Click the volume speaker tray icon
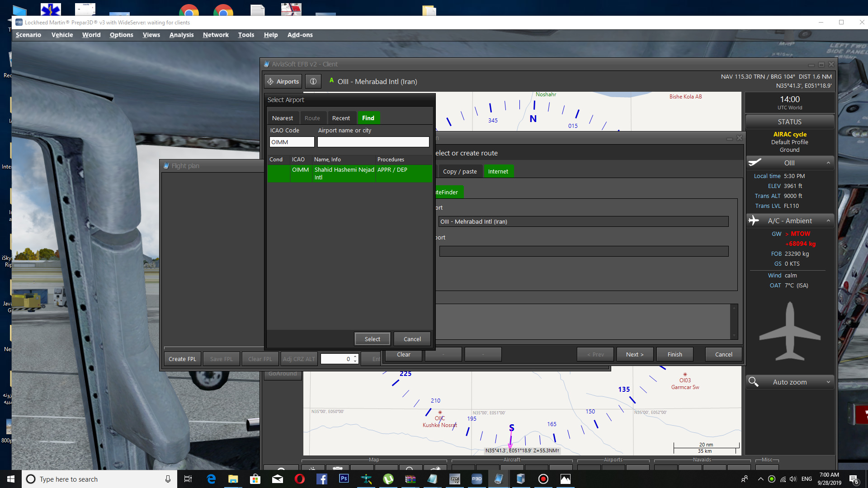The width and height of the screenshot is (868, 488). [793, 479]
